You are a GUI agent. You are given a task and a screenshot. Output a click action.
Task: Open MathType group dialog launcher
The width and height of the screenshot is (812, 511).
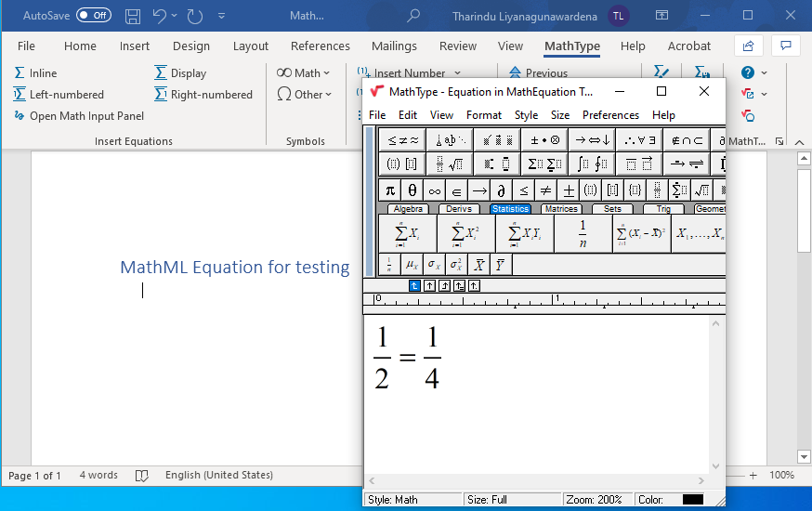pyautogui.click(x=779, y=141)
